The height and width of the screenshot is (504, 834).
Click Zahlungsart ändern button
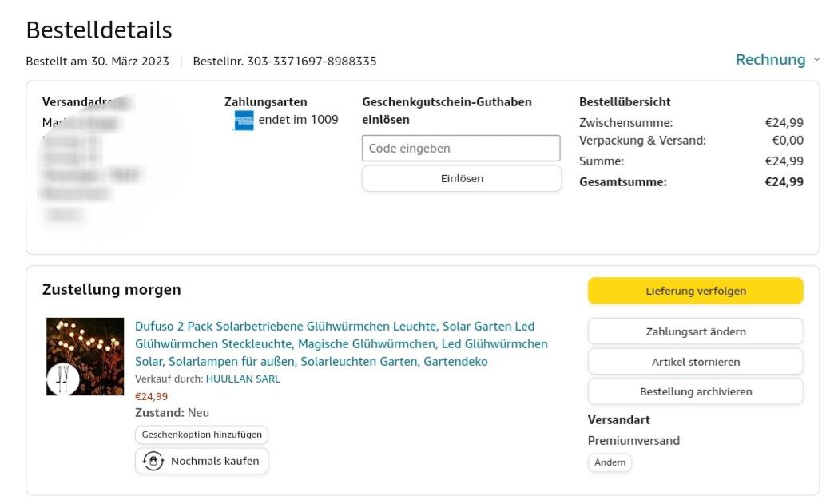coord(695,331)
